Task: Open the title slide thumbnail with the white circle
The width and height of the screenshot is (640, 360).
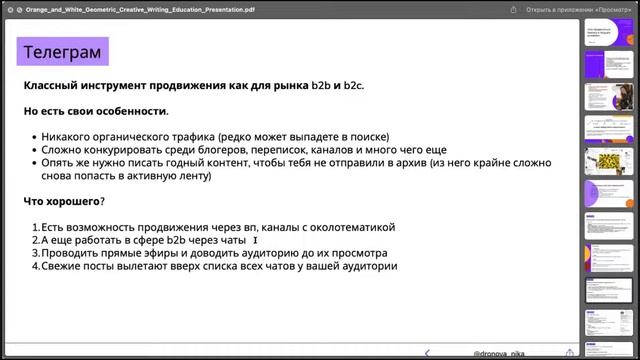Action: click(x=609, y=32)
